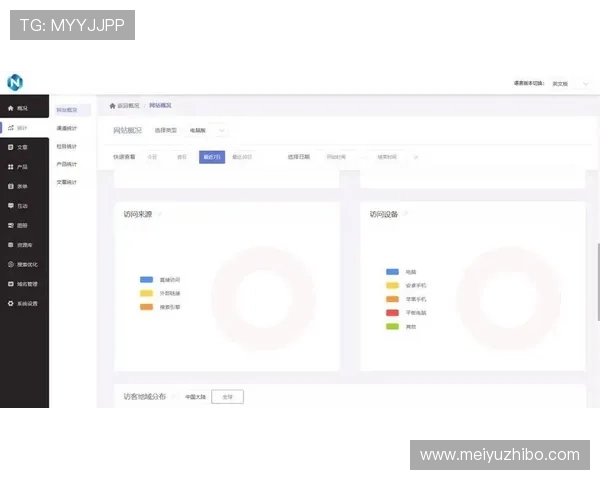The image size is (600, 480).
Task: Toggle the 安卓手机 legend entry
Action: [x=406, y=286]
